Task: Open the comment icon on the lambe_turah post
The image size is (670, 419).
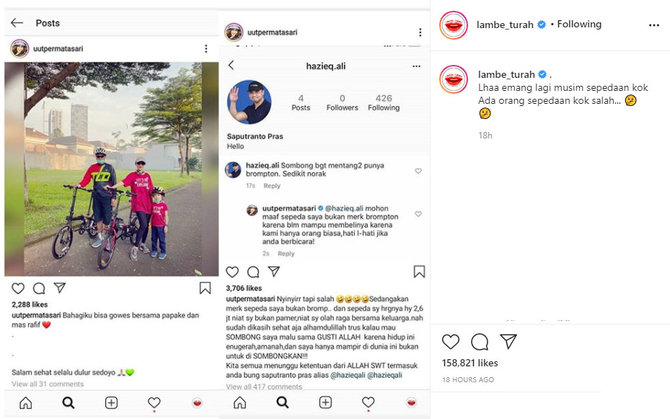Action: coord(479,342)
